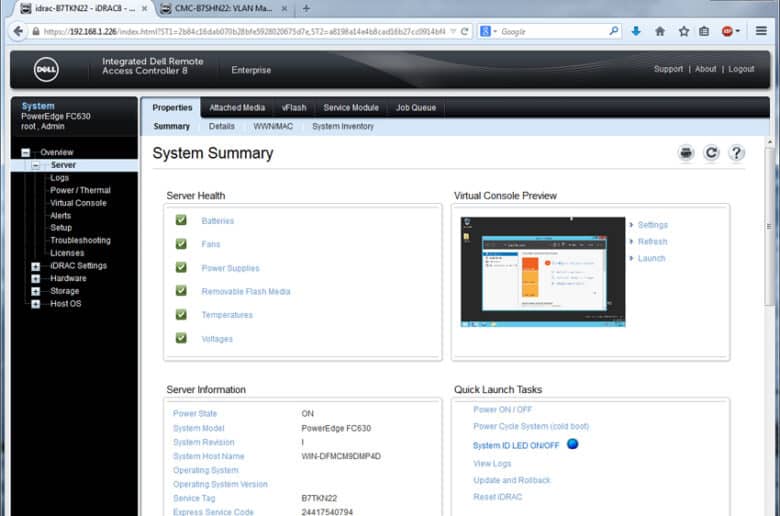Open the Job Queue tab
The height and width of the screenshot is (516, 780).
tap(416, 107)
